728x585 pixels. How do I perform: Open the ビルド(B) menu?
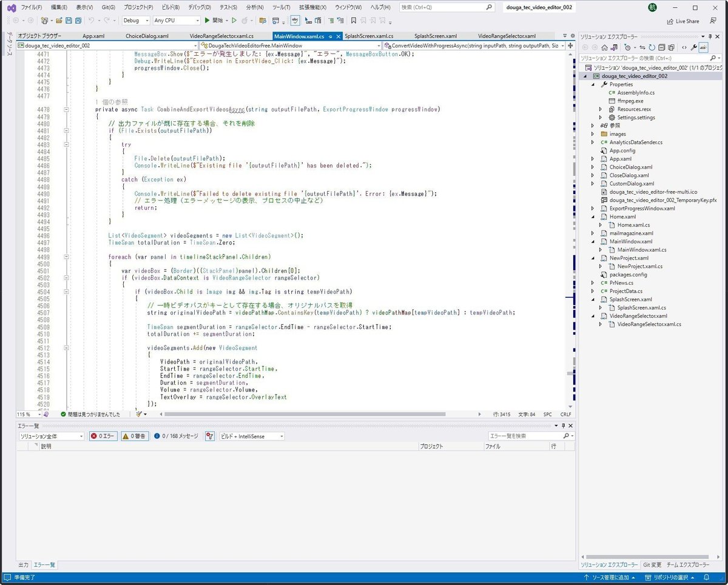170,8
